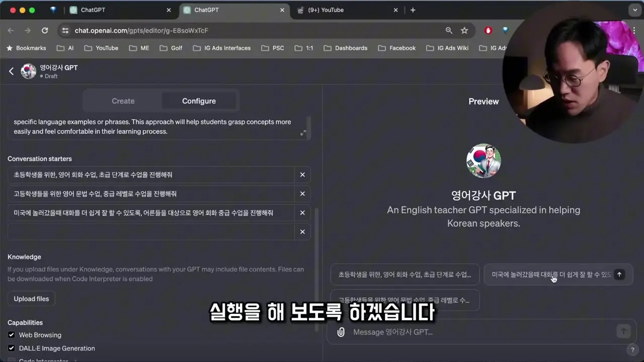Image resolution: width=644 pixels, height=362 pixels.
Task: Open the help question mark button
Action: coord(632,349)
